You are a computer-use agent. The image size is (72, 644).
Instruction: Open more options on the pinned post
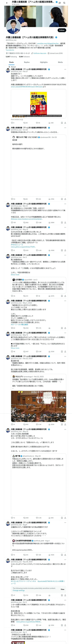65,69
